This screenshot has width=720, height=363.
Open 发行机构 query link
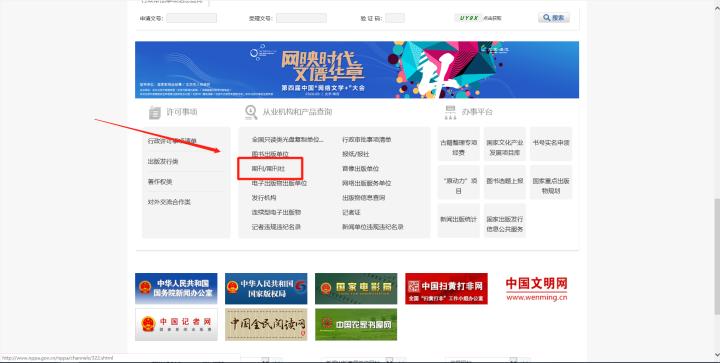coord(264,198)
